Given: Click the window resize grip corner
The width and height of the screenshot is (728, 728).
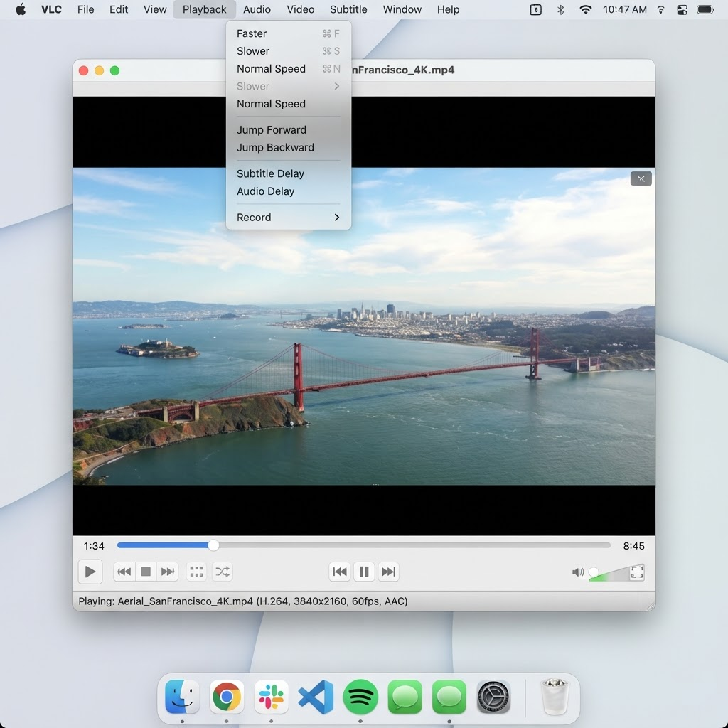Looking at the screenshot, I should 650,606.
